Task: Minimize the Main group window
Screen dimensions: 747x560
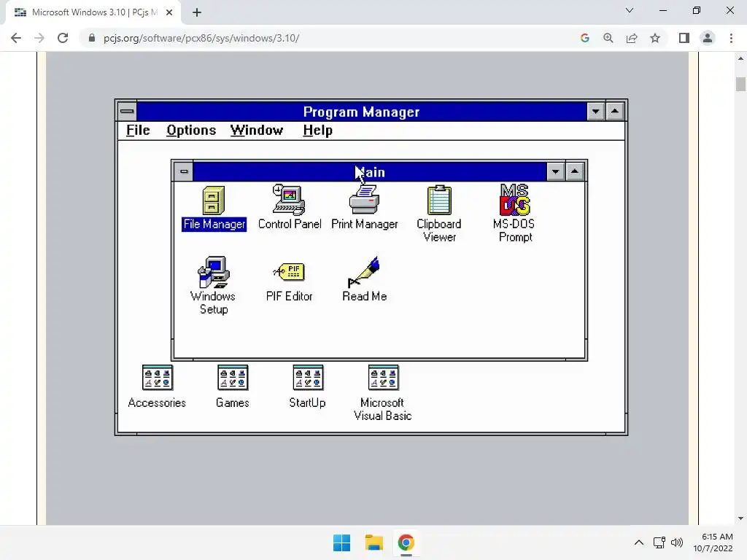Action: [x=555, y=171]
